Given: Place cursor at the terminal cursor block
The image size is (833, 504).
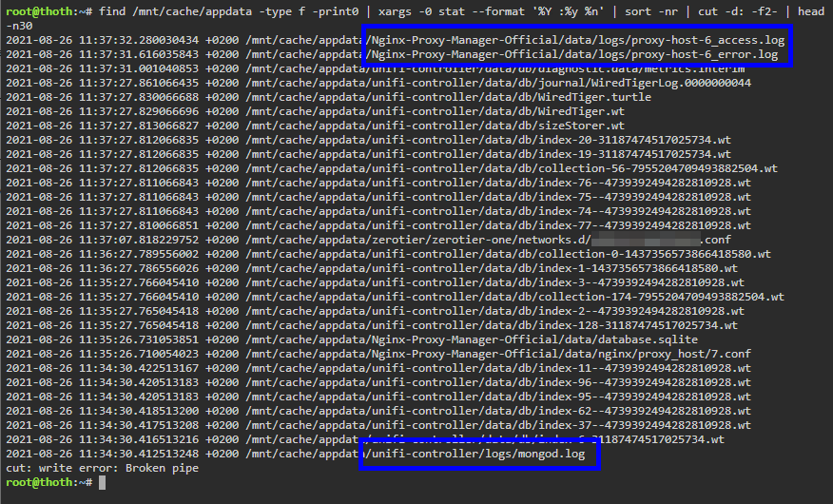Looking at the screenshot, I should point(102,482).
